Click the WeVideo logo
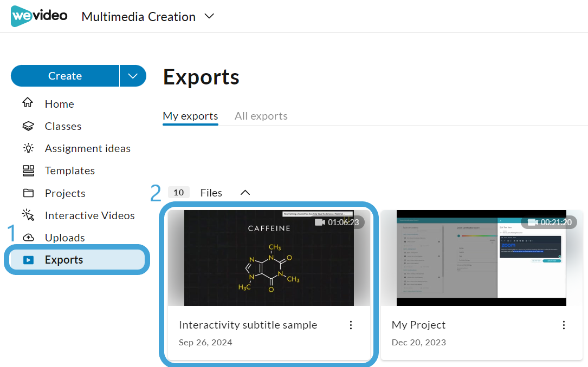The height and width of the screenshot is (367, 588). pos(39,16)
